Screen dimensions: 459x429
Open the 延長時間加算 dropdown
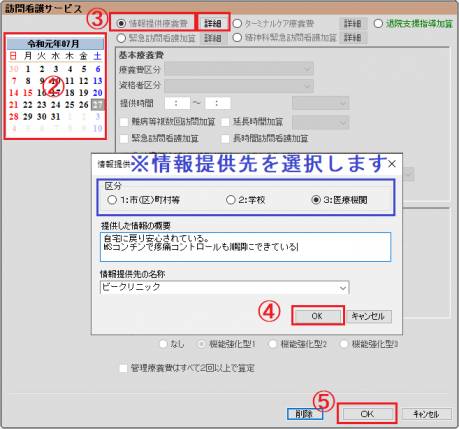click(321, 122)
